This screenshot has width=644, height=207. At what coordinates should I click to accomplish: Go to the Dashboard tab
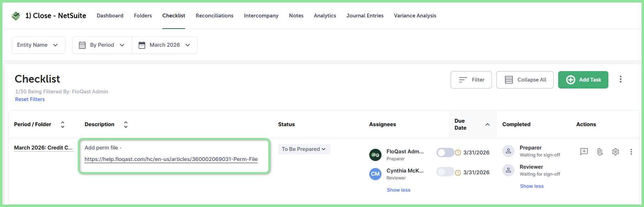click(110, 16)
